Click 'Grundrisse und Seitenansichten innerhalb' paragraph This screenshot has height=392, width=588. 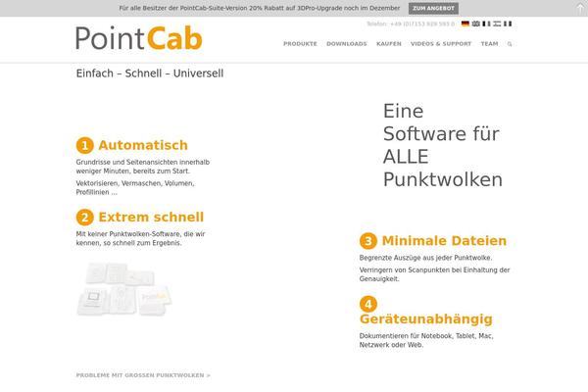pyautogui.click(x=143, y=167)
